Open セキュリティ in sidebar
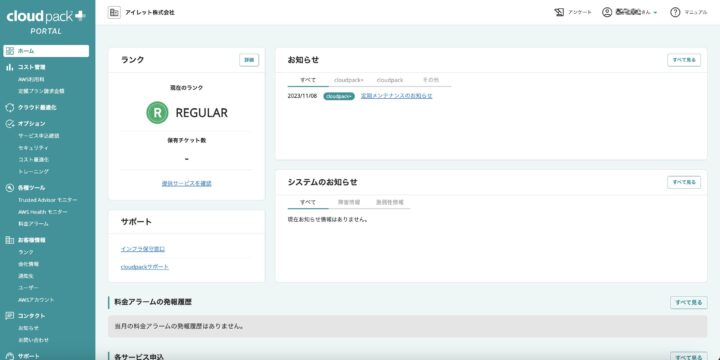The image size is (720, 360). (x=33, y=148)
